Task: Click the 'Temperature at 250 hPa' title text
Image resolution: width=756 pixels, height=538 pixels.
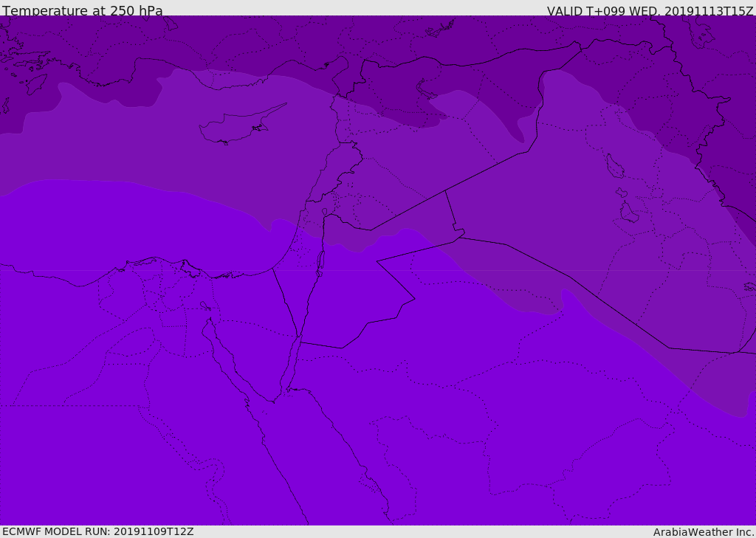Action: [83, 10]
